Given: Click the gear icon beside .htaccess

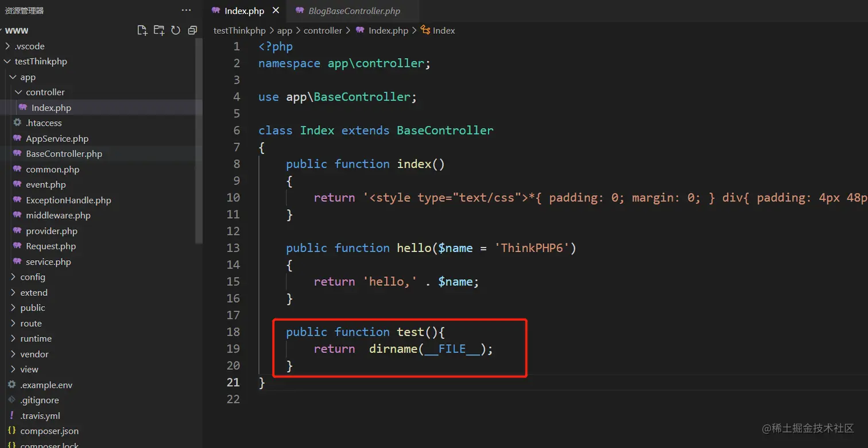Looking at the screenshot, I should point(17,123).
